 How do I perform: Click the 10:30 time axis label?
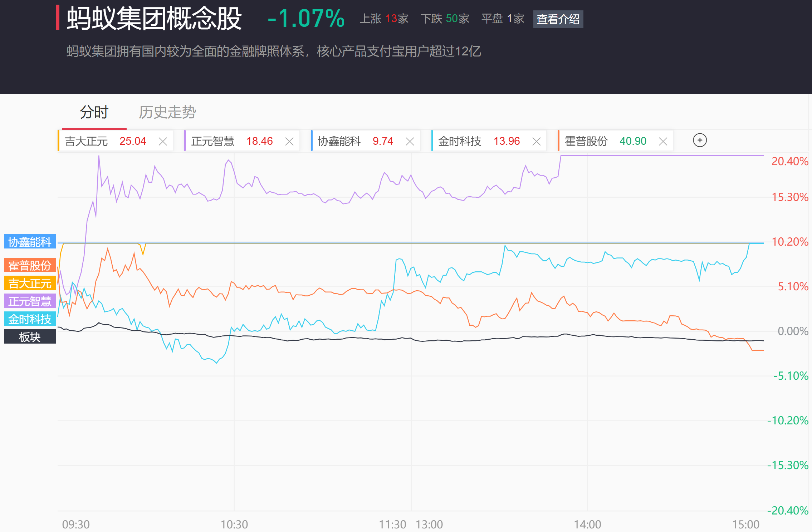234,524
